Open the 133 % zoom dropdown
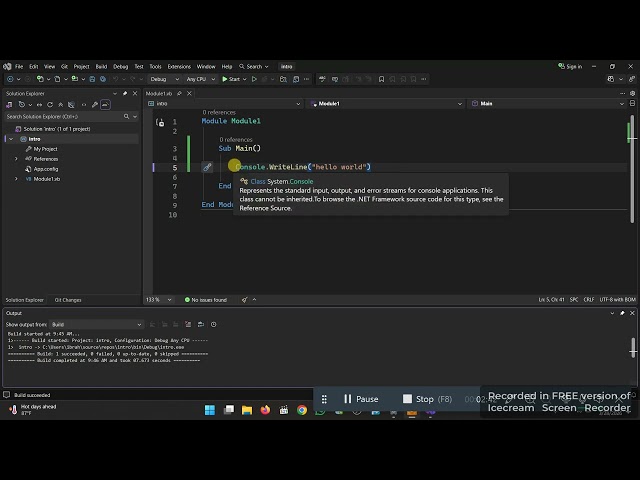Image resolution: width=640 pixels, height=480 pixels. (159, 300)
